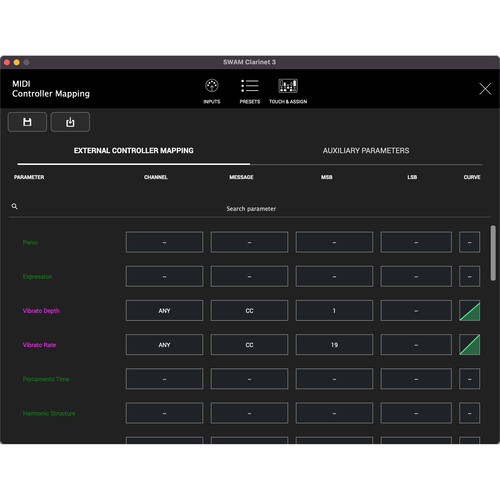
Task: Close the MIDI Controller Mapping panel with X
Action: [x=485, y=89]
